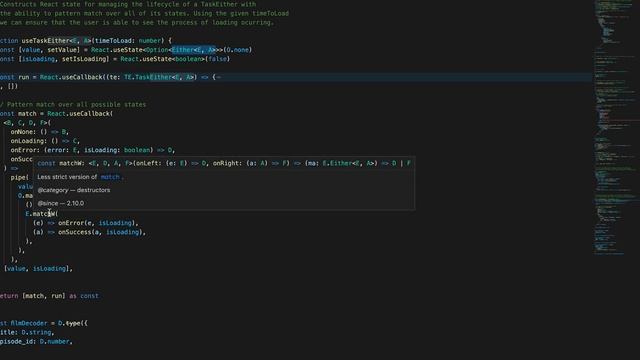Image resolution: width=640 pixels, height=360 pixels.
Task: Click the '(e) => onError(e, isLoading),' line
Action: coord(86,223)
